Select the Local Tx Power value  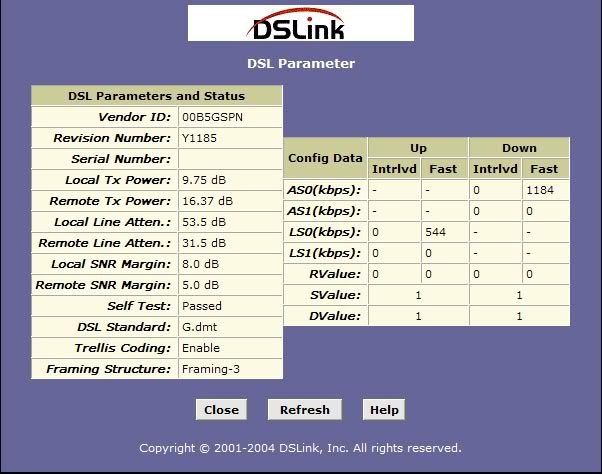tap(204, 180)
